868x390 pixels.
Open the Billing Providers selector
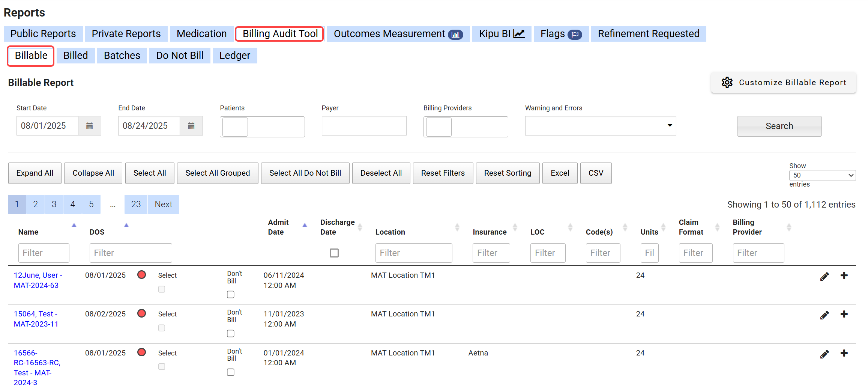coord(466,127)
